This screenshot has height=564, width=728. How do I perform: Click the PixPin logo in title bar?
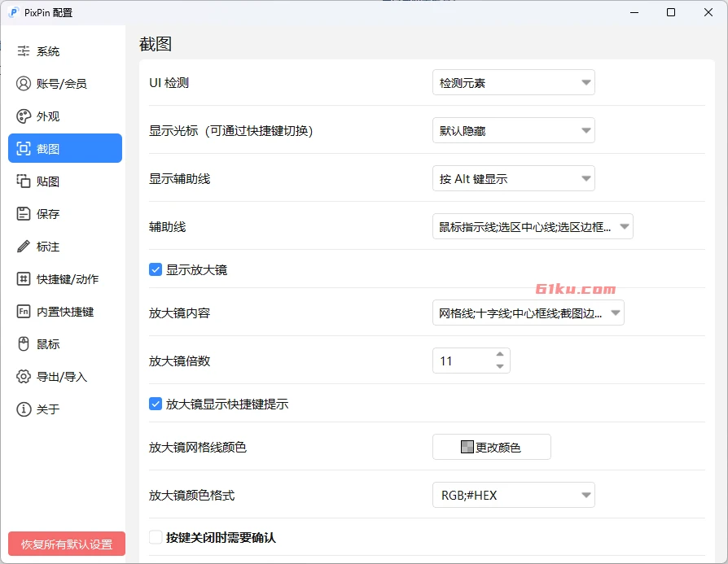[14, 12]
